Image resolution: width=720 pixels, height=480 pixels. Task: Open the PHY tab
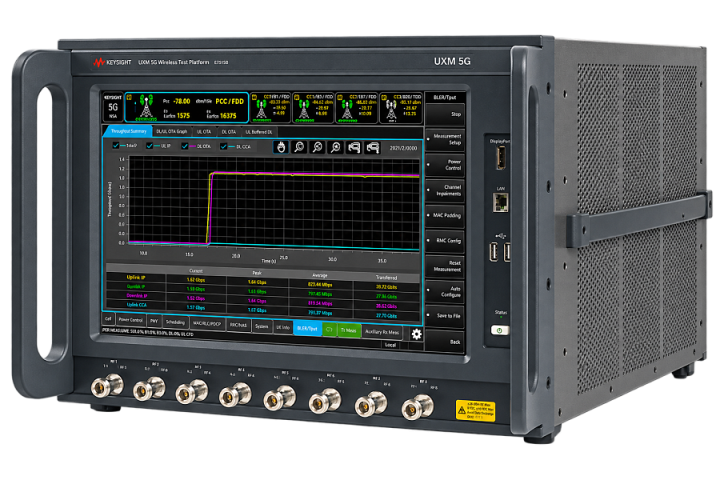point(154,321)
